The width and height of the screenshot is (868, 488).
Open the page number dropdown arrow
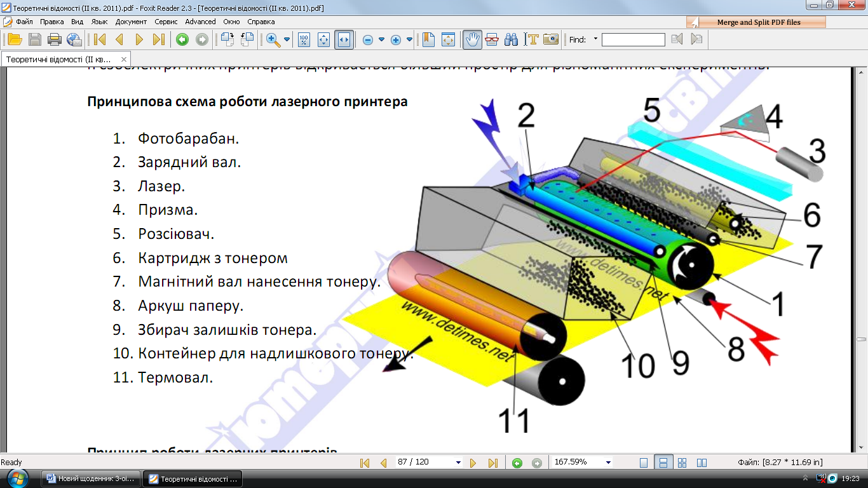458,463
